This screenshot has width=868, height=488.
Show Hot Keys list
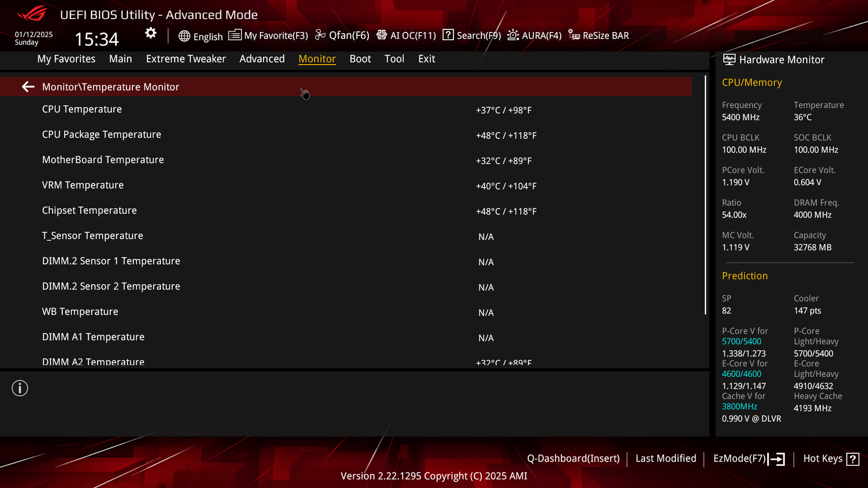coord(822,458)
